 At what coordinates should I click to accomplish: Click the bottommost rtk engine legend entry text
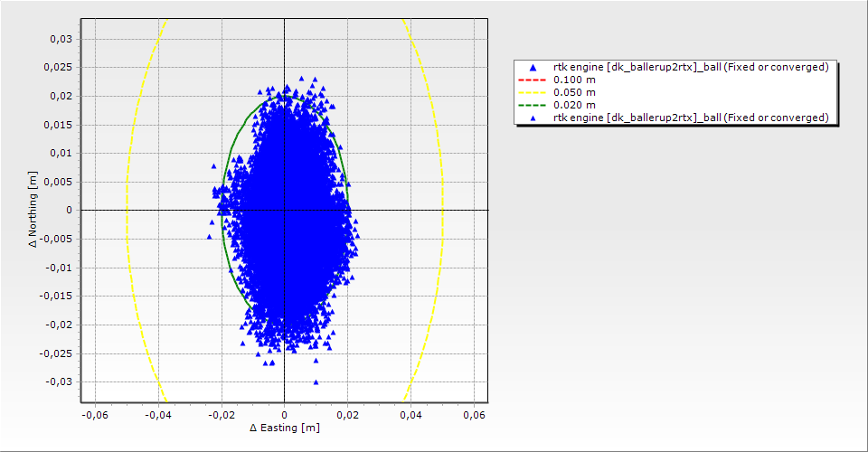point(691,118)
